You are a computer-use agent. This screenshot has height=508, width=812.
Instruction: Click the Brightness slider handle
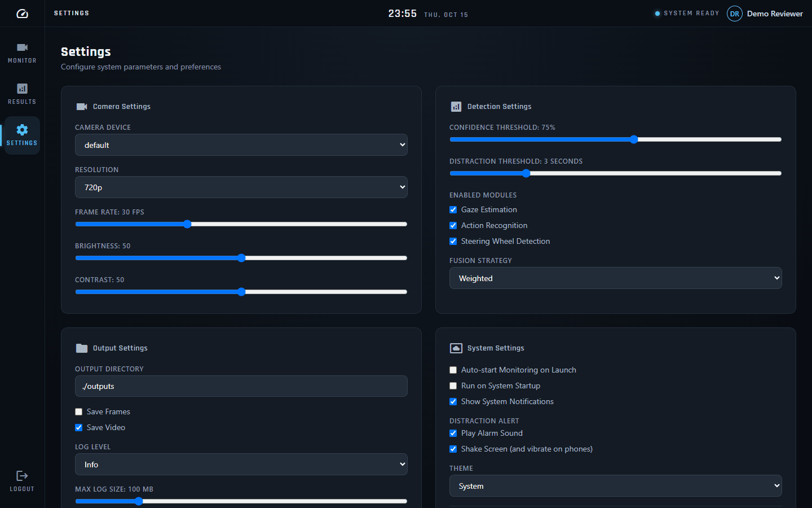(241, 258)
